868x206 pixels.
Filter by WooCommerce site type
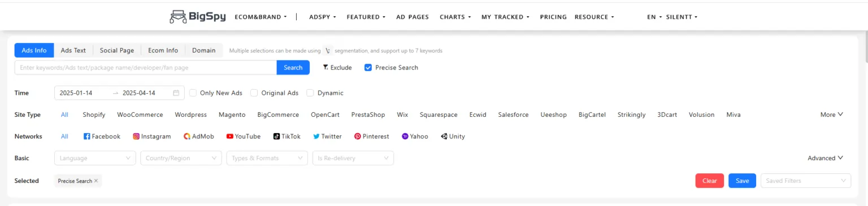pyautogui.click(x=140, y=115)
